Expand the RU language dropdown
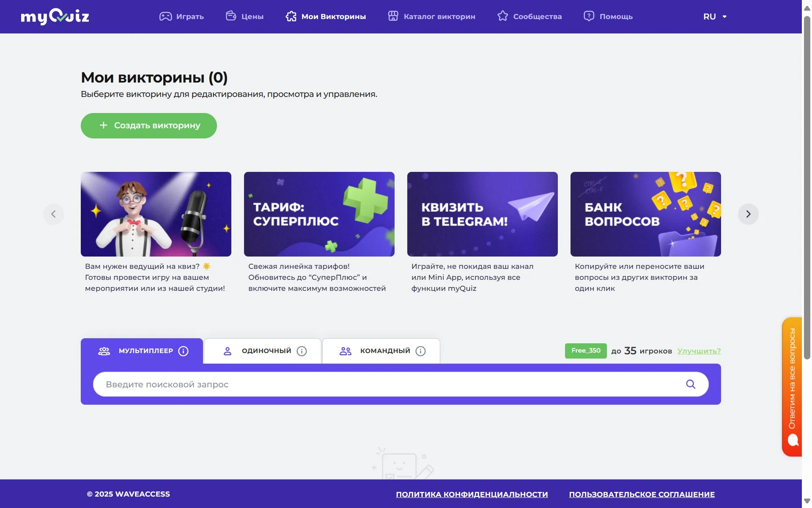812x508 pixels. point(715,17)
